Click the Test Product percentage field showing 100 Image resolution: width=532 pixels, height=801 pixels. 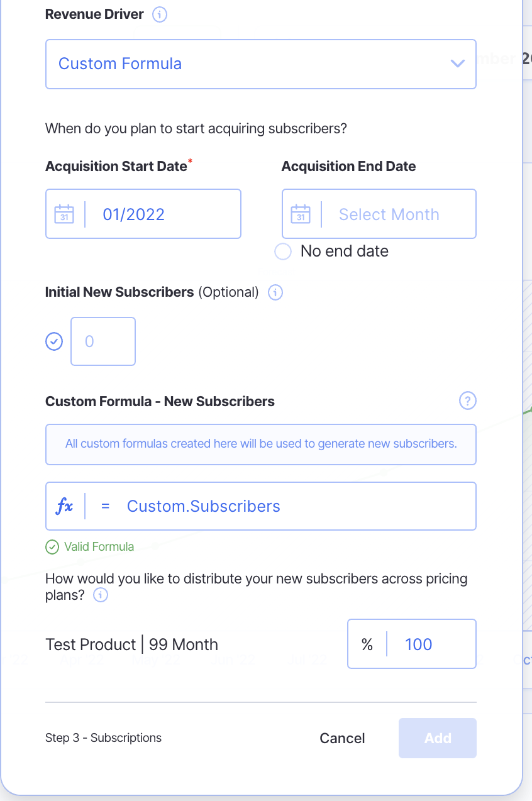tap(430, 644)
